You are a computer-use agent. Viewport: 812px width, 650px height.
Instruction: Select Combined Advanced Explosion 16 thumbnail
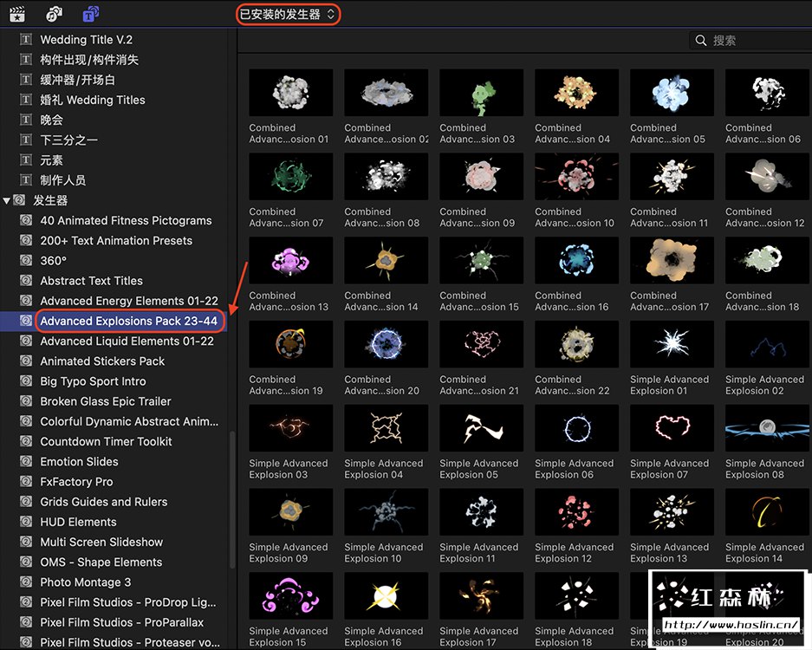click(577, 261)
